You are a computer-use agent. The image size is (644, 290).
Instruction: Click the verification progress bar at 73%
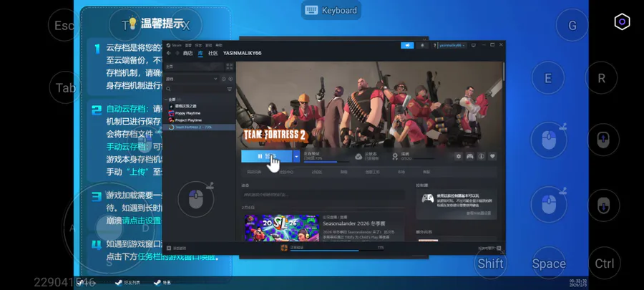pos(326,162)
